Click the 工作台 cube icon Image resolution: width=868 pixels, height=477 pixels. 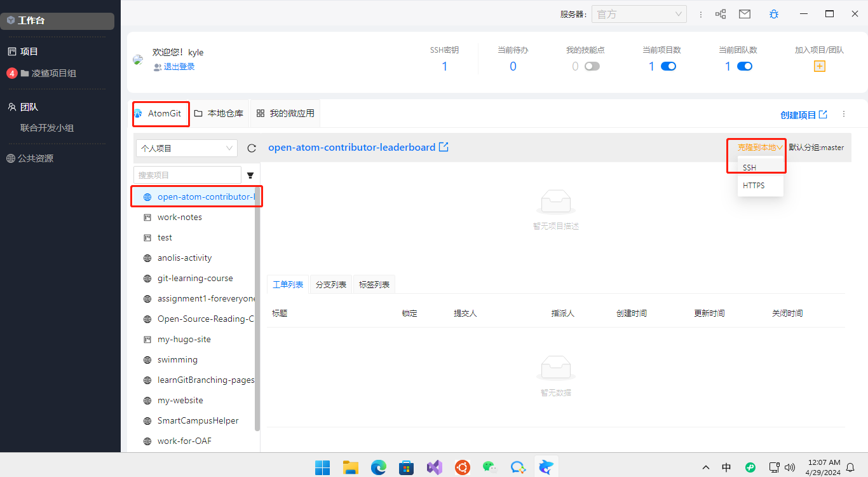coord(11,20)
